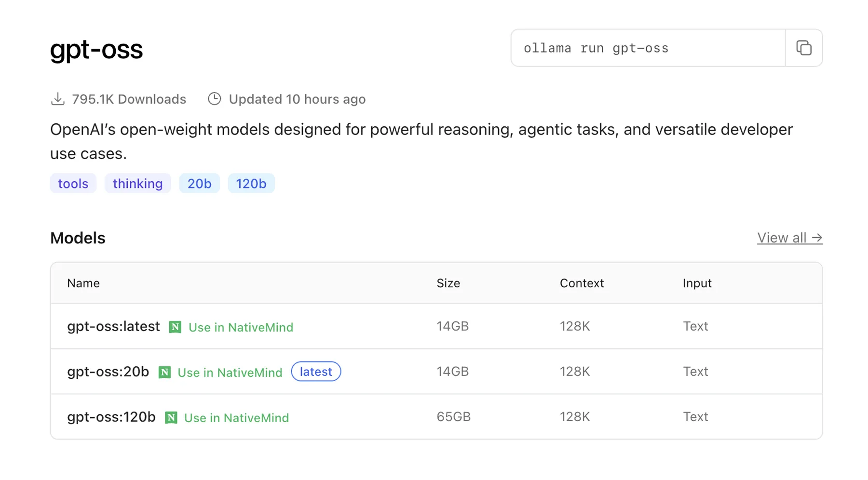Select the 20b tag
868x480 pixels.
coord(200,184)
